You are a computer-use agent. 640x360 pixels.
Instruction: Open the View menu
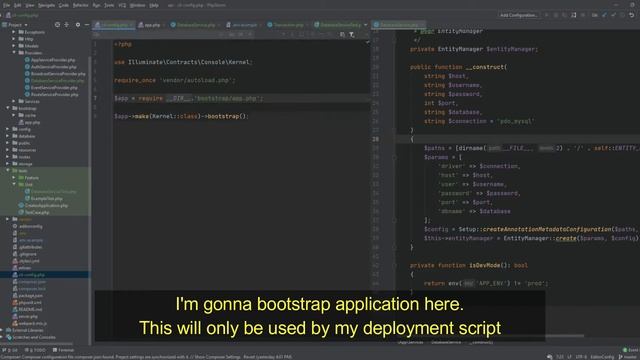(30, 5)
